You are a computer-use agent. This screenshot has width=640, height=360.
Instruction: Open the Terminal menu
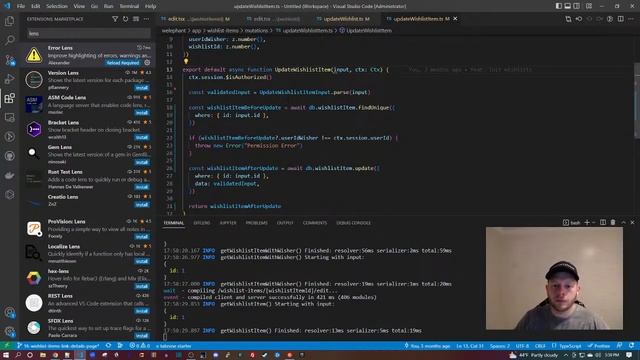tap(129, 6)
